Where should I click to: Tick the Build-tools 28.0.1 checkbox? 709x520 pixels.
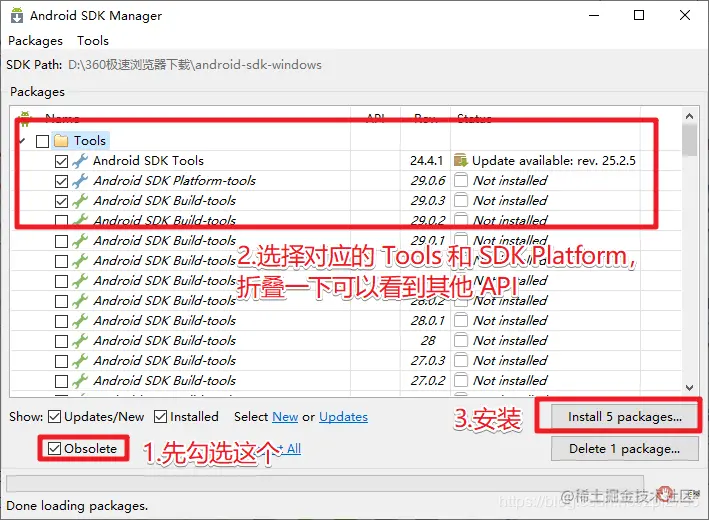click(x=61, y=321)
